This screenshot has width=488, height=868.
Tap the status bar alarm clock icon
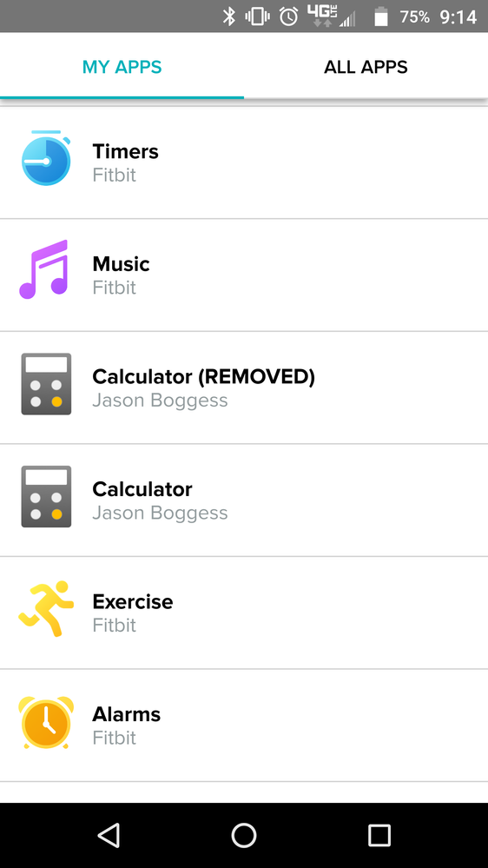(288, 17)
